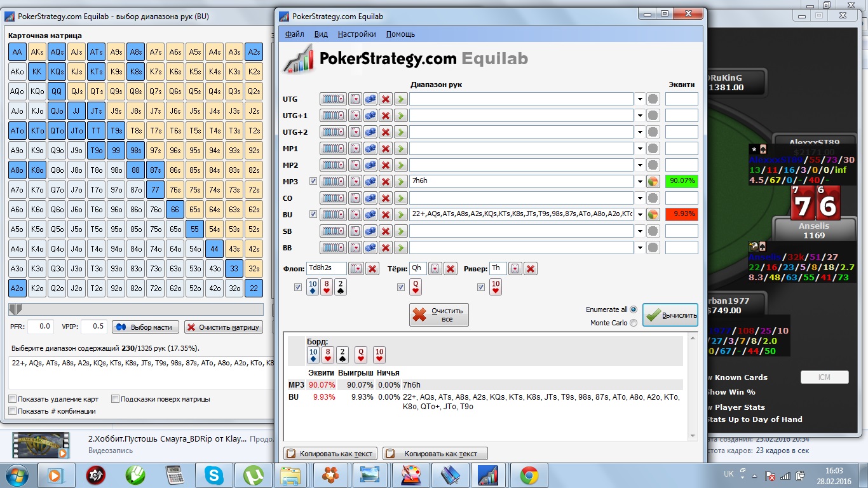868x488 pixels.
Task: Open the Файл menu
Action: (295, 34)
